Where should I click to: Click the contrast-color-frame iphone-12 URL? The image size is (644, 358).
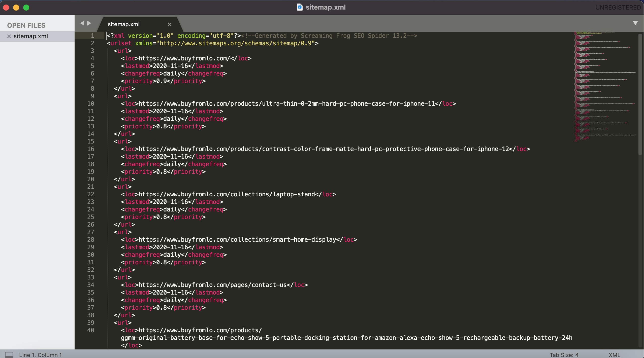pyautogui.click(x=324, y=149)
